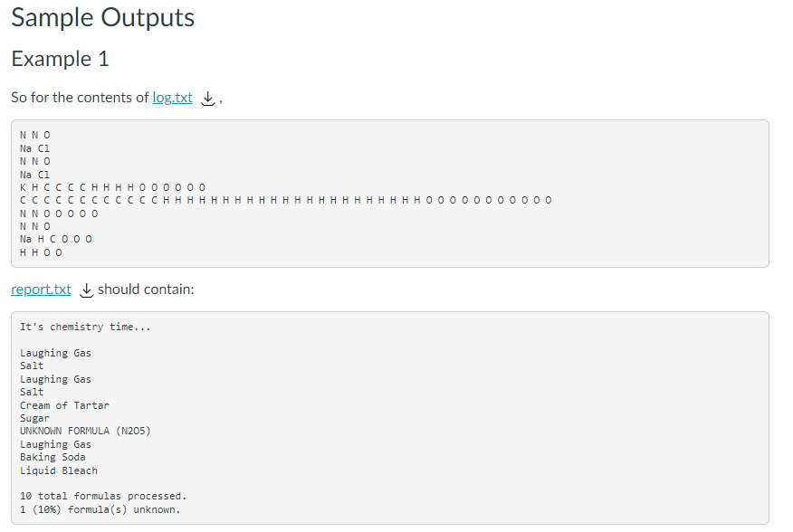Click the Example 1 heading
This screenshot has width=793, height=532.
[60, 59]
